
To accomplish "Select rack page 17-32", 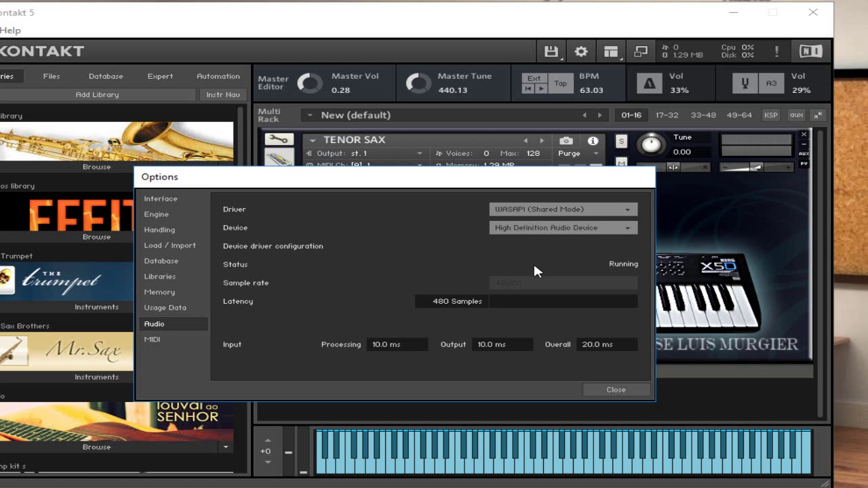I will coord(667,115).
